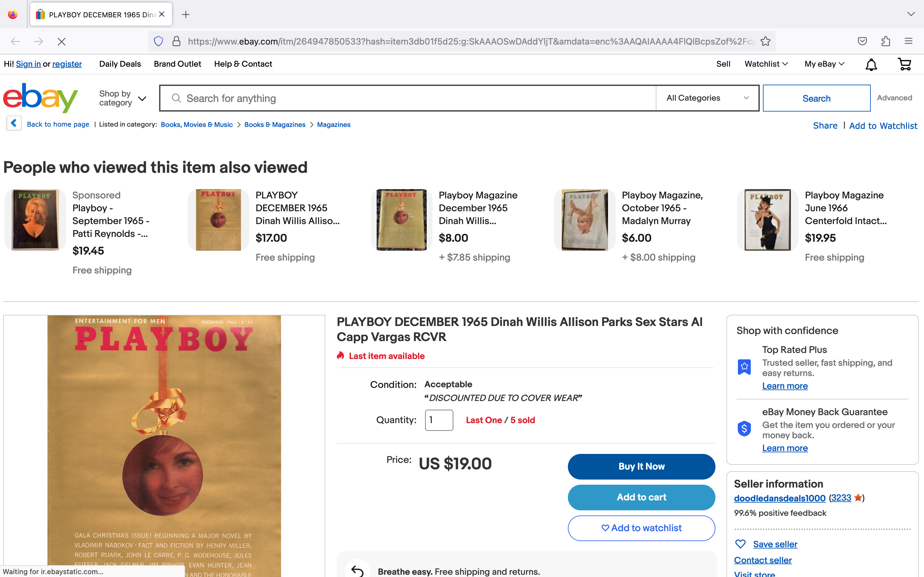The width and height of the screenshot is (924, 577).
Task: Open the Daily Deals menu item
Action: [120, 64]
